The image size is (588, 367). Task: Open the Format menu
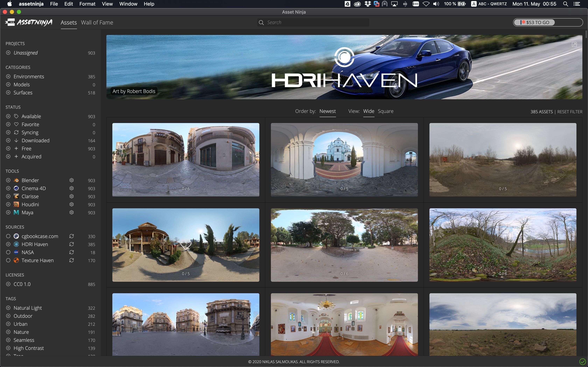pyautogui.click(x=87, y=4)
